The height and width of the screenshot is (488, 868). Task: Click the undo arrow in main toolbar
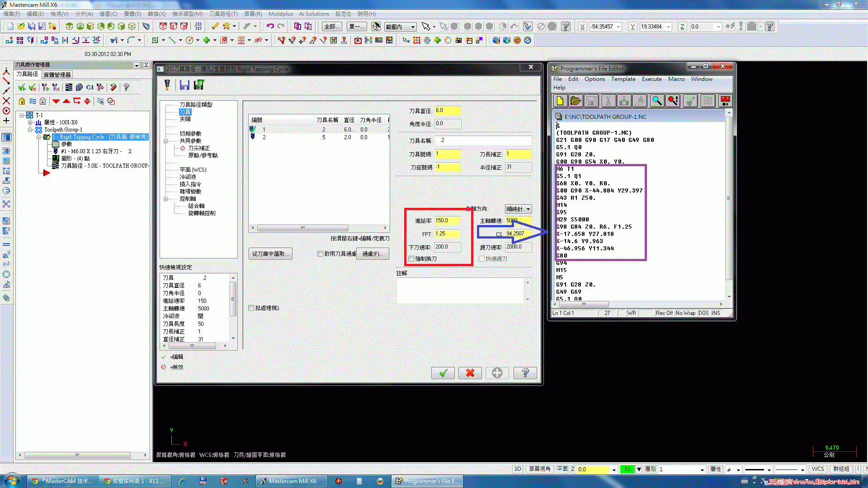pos(270,26)
